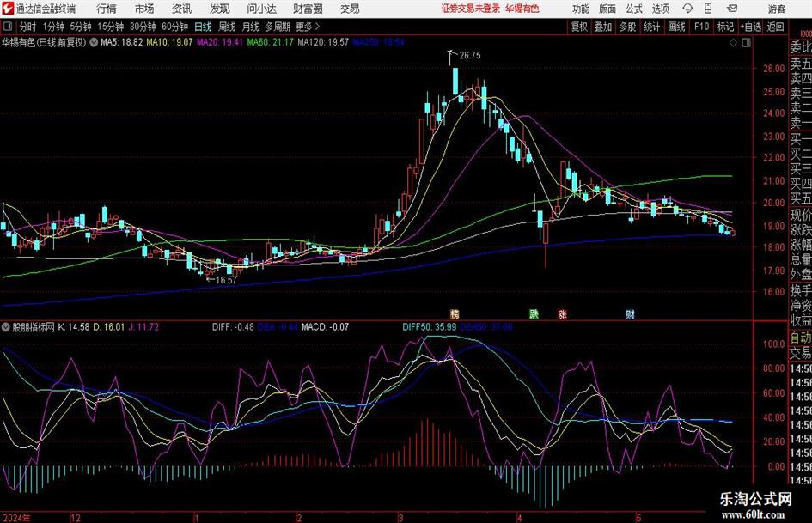Screen dimensions: 812x523
Task: Switch to 15分钟 period tab
Action: (110, 27)
